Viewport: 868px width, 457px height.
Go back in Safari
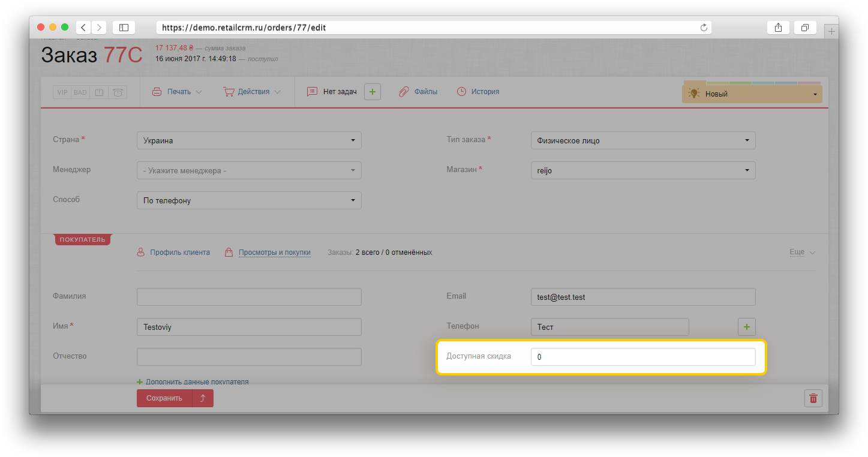pyautogui.click(x=83, y=28)
